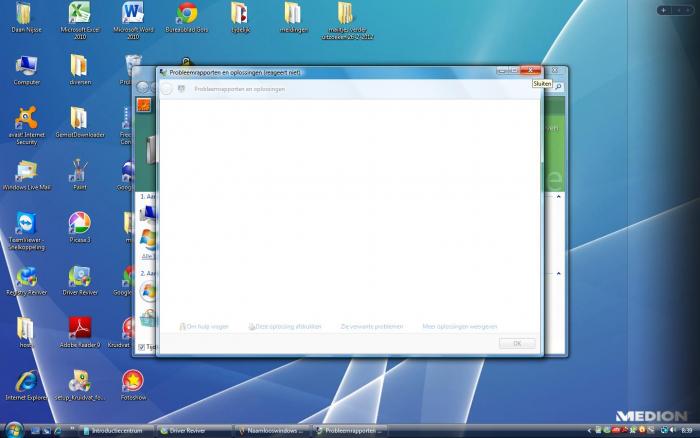Toggle checkbox at bottom-left of Introductiecentrum window

tap(142, 347)
